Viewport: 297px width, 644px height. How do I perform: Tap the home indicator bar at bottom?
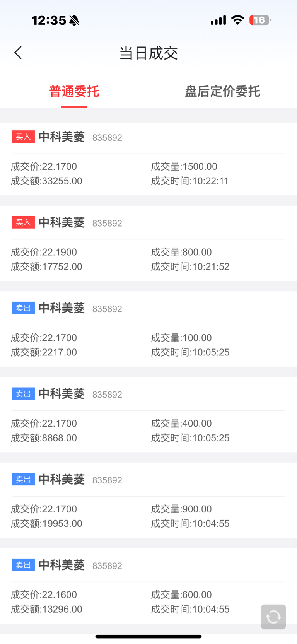click(x=148, y=636)
